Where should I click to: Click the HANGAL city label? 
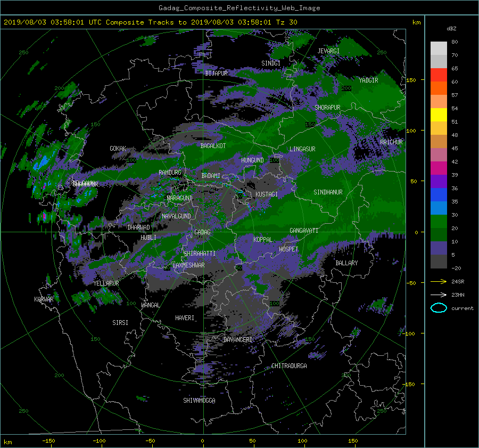[150, 305]
